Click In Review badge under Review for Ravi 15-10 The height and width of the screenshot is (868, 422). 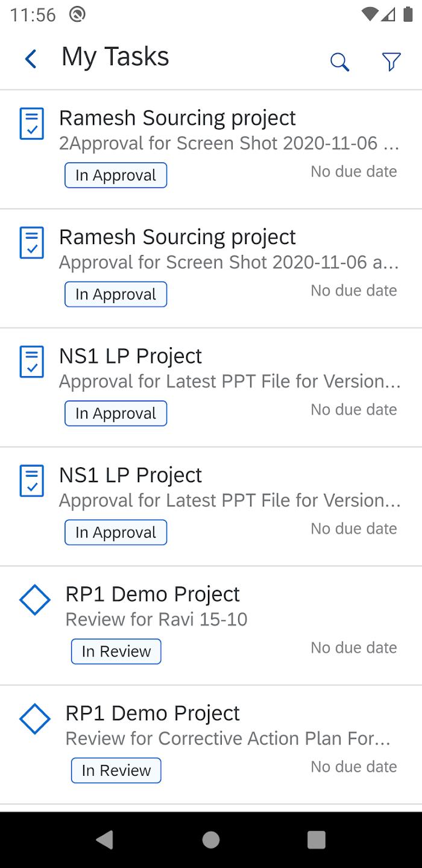(x=116, y=652)
